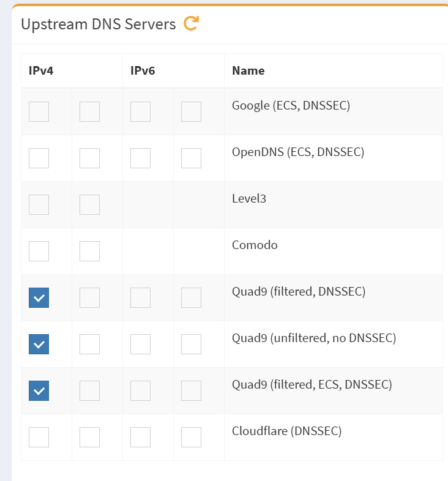Uncheck first IPv4 box for Quad9 (filtered, DNSSEC)
The height and width of the screenshot is (481, 448).
pyautogui.click(x=39, y=297)
